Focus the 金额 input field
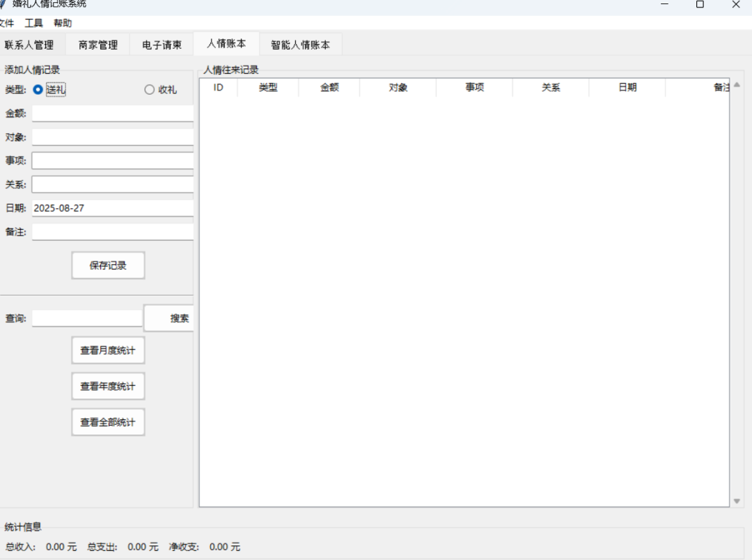This screenshot has height=560, width=752. tap(113, 114)
